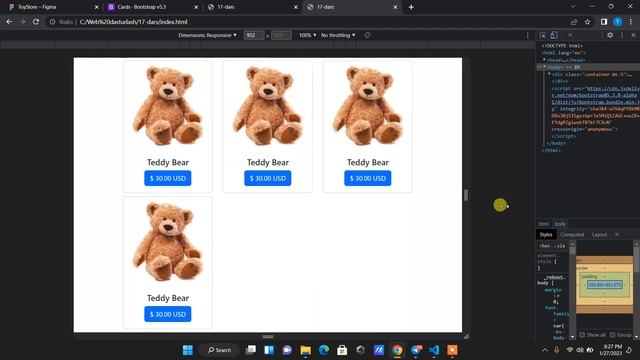The height and width of the screenshot is (360, 640).
Task: Open the Computed tab
Action: [x=572, y=235]
